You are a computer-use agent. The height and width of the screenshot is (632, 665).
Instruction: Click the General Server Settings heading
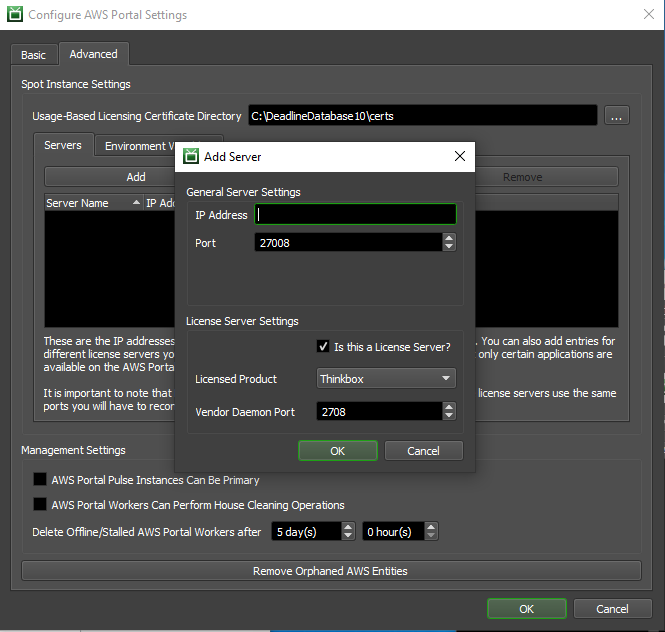243,192
